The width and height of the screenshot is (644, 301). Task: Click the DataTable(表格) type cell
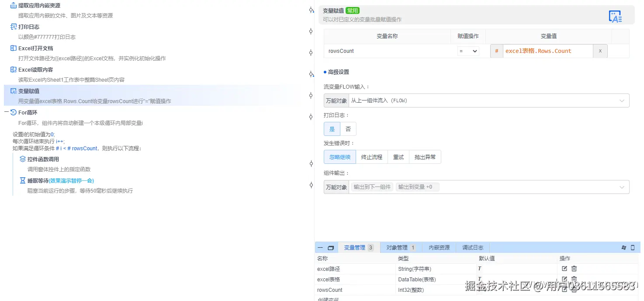417,279
